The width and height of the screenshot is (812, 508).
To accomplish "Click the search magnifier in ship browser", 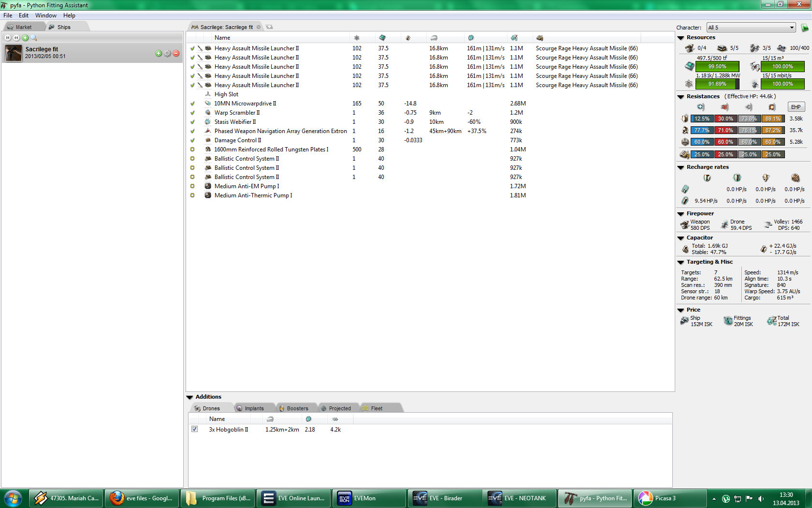I will (x=34, y=38).
